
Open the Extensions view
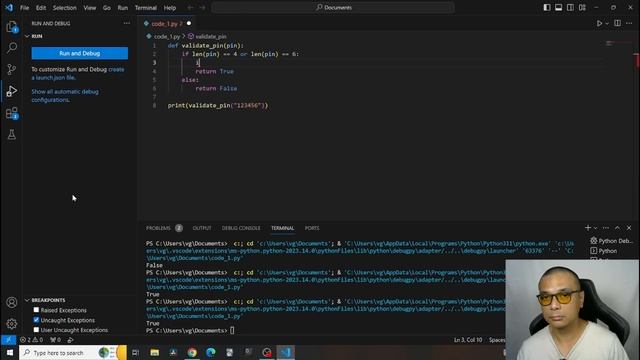(x=11, y=113)
